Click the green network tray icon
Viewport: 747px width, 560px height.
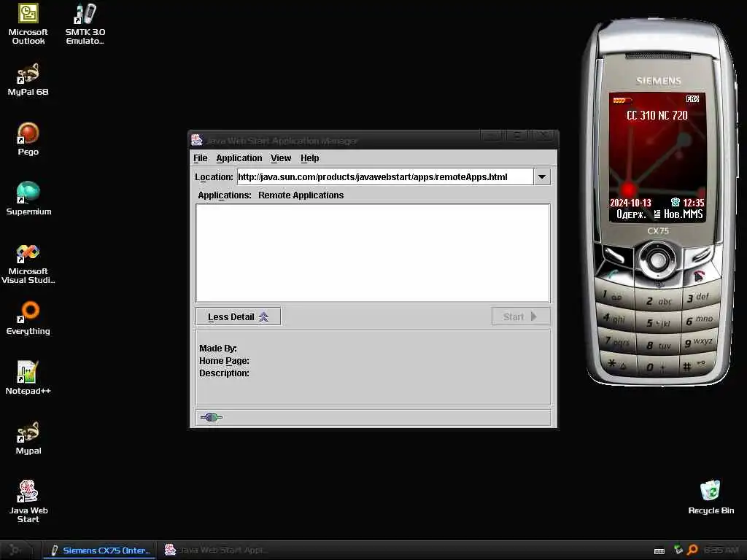[x=678, y=550]
